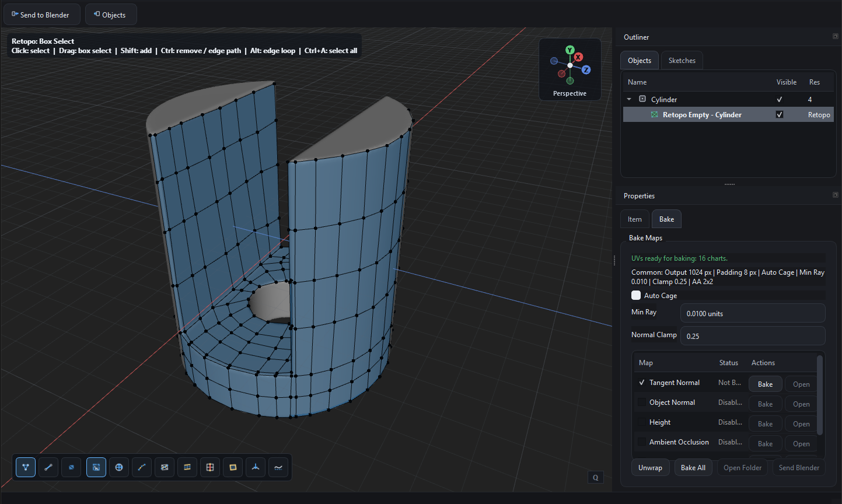Pick the dotted edge path tool icon

(142, 467)
